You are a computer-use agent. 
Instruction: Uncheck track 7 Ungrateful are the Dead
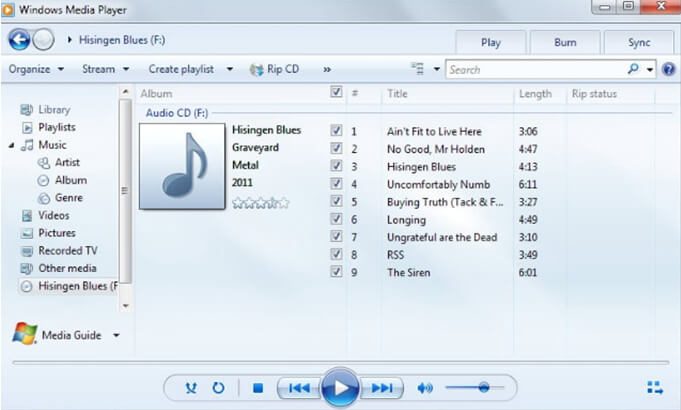pyautogui.click(x=336, y=236)
